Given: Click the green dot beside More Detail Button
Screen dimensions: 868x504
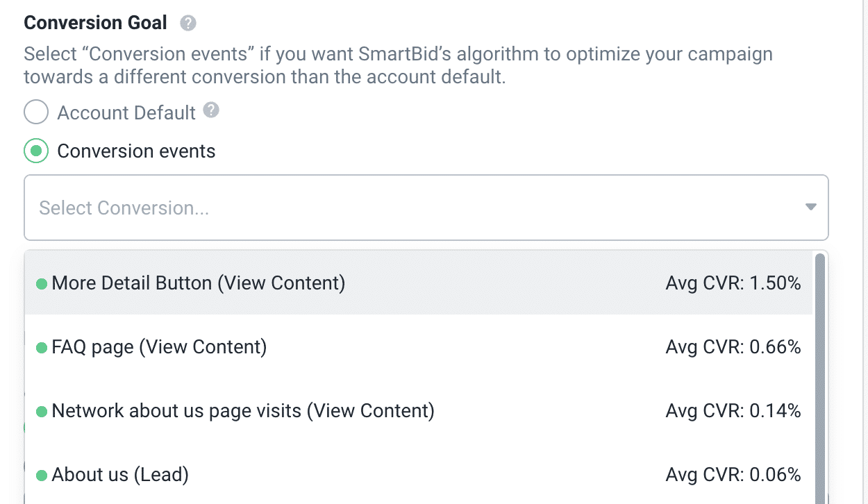Looking at the screenshot, I should [x=42, y=284].
